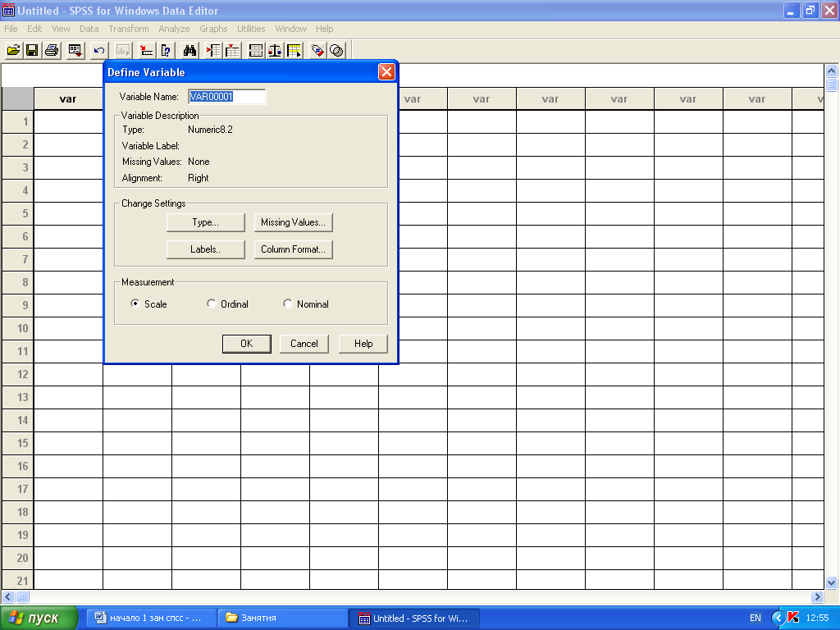
Task: Click the Kaspersky tray icon
Action: [793, 618]
